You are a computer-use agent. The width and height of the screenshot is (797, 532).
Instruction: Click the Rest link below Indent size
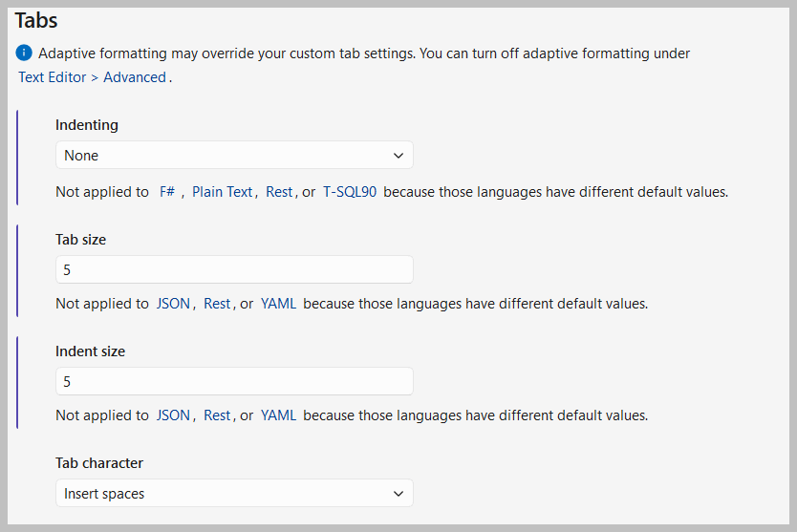point(217,415)
